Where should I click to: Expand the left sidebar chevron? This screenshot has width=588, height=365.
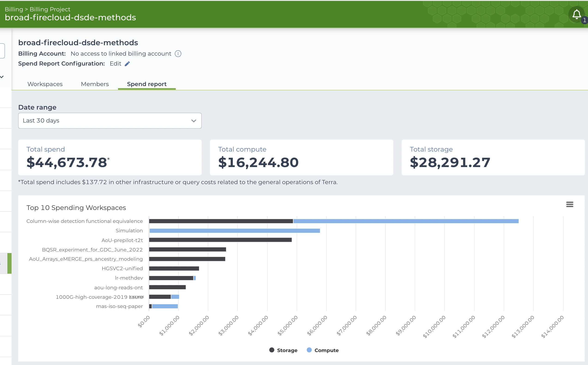click(2, 77)
